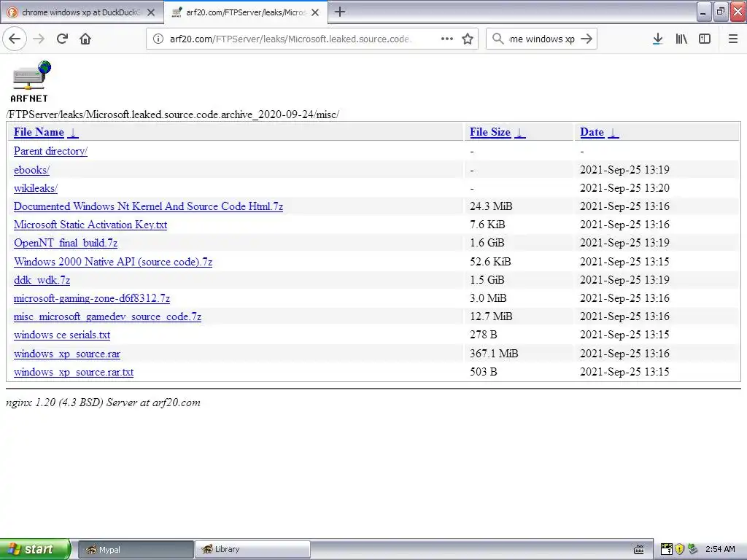The width and height of the screenshot is (747, 560).
Task: Open windows ce serials.txt
Action: click(62, 335)
